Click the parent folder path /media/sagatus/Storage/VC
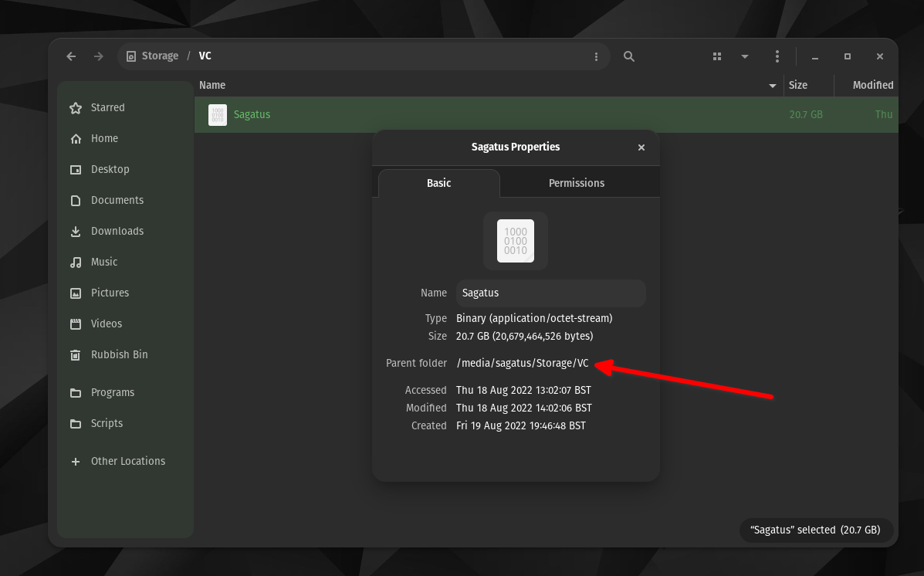The image size is (924, 576). pyautogui.click(x=523, y=363)
